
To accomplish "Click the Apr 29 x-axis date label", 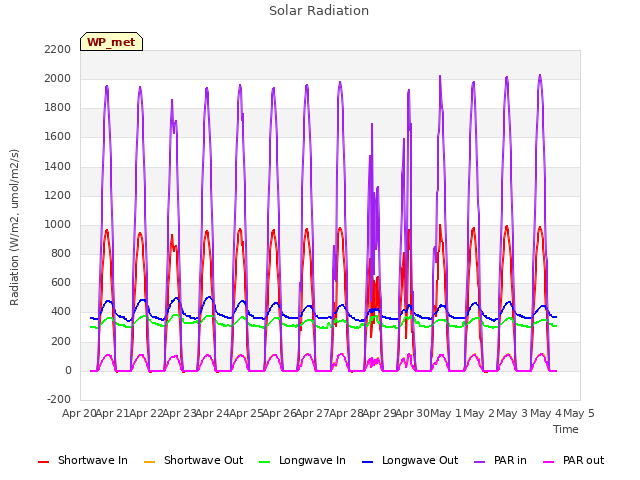I will point(380,413).
